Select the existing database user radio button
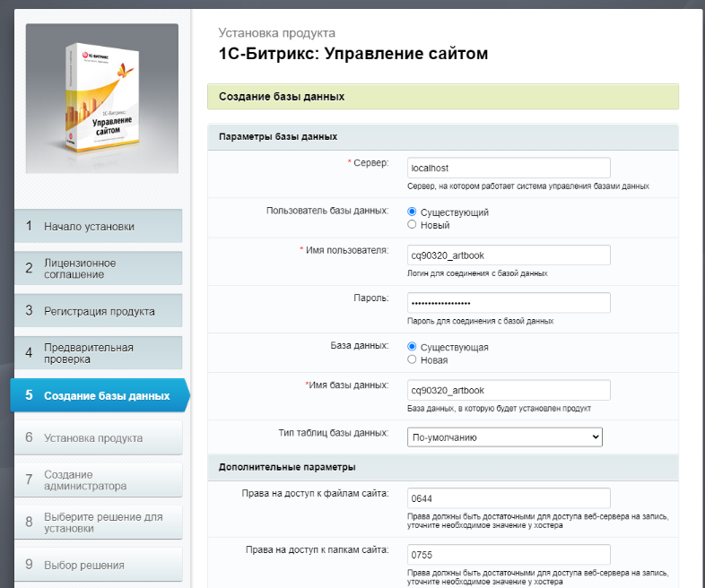 click(413, 212)
